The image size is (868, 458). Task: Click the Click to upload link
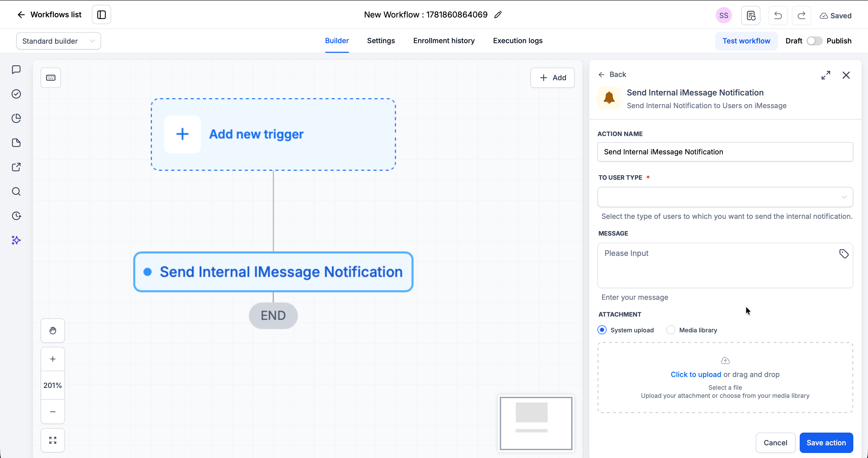(x=696, y=374)
